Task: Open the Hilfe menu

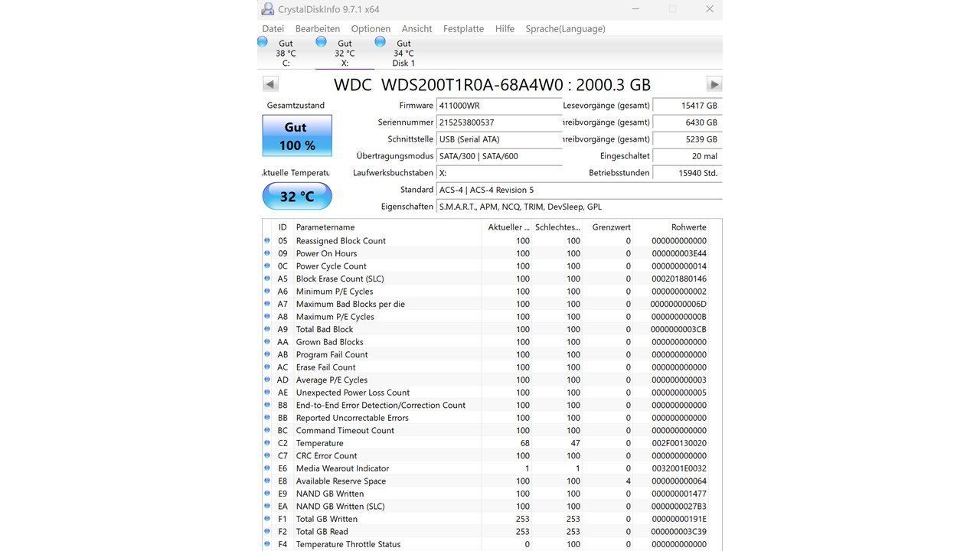Action: [505, 28]
